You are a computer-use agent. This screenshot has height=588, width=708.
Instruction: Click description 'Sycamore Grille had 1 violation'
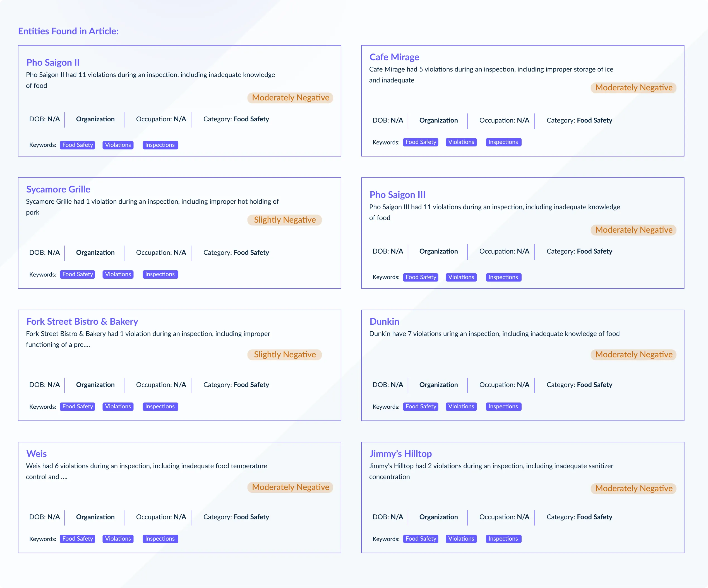152,207
